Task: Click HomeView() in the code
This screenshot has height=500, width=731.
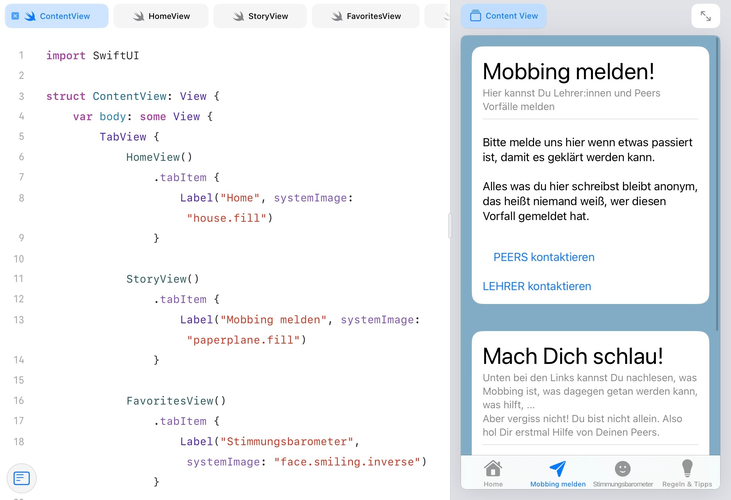Action: (159, 157)
